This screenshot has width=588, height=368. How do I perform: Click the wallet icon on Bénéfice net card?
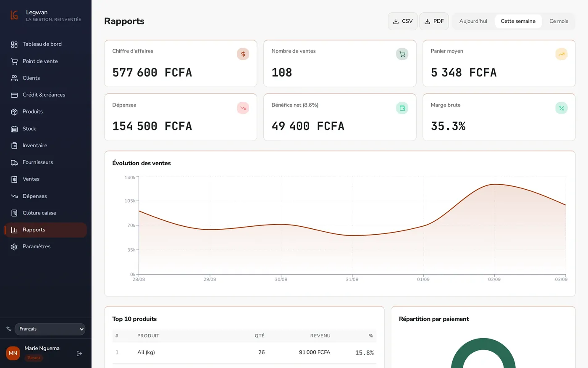coord(402,108)
